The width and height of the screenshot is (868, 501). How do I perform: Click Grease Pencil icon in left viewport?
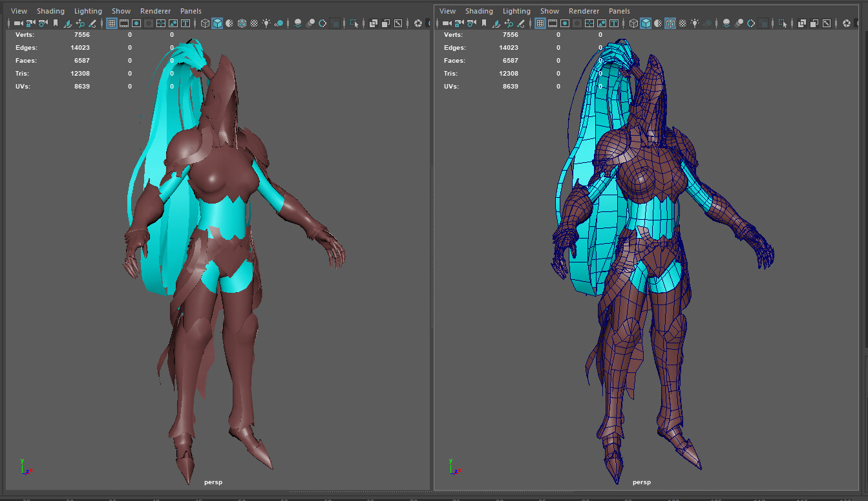[x=92, y=23]
